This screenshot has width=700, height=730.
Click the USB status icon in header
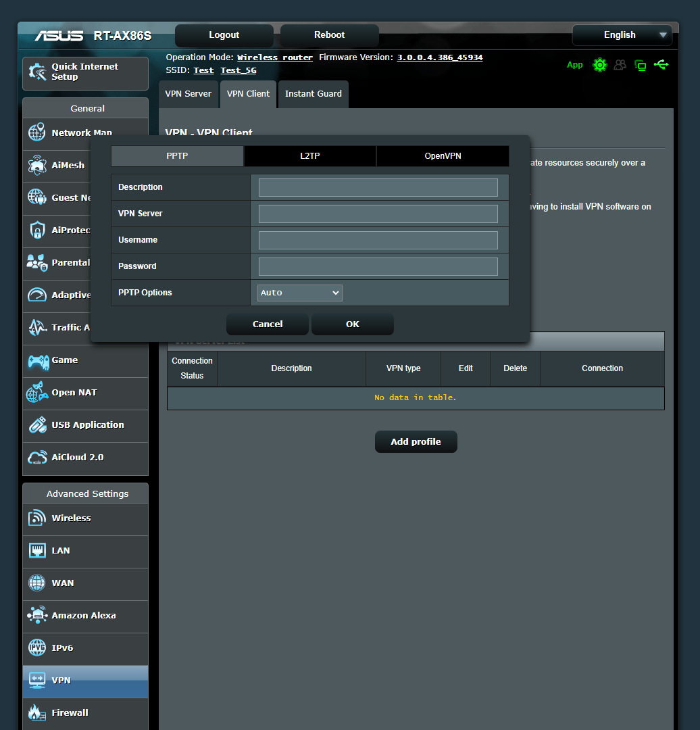661,65
